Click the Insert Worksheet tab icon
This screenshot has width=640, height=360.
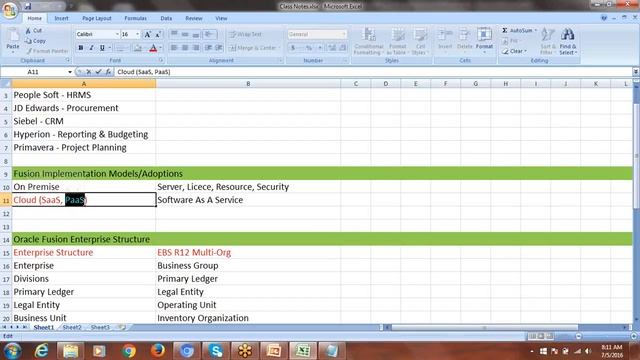[121, 327]
